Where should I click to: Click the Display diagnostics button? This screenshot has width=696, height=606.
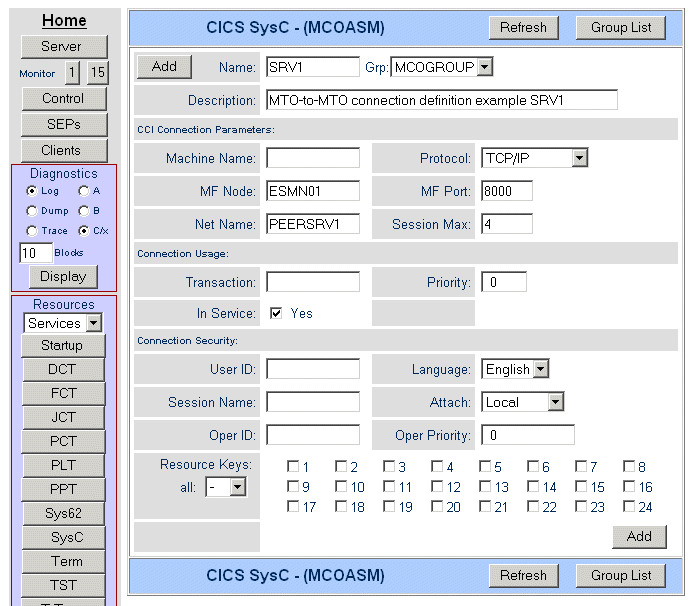pyautogui.click(x=63, y=276)
